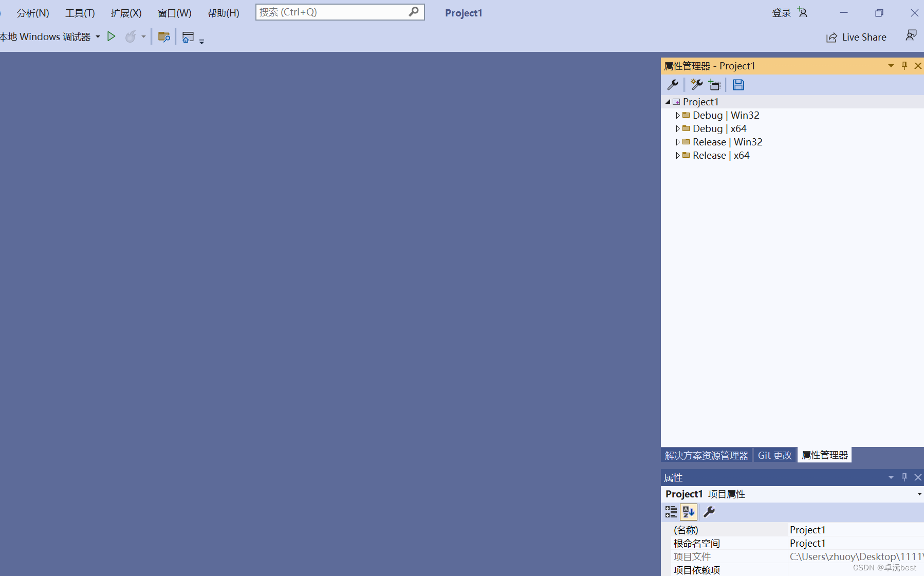Collapse the Project1 root node
Screen dimensions: 924x576
pyautogui.click(x=667, y=101)
